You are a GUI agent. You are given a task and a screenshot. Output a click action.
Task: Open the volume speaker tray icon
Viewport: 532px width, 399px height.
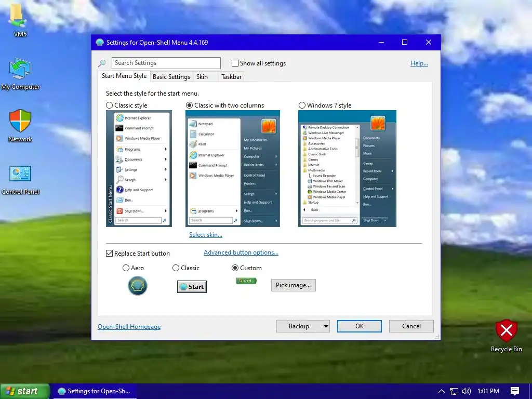466,391
